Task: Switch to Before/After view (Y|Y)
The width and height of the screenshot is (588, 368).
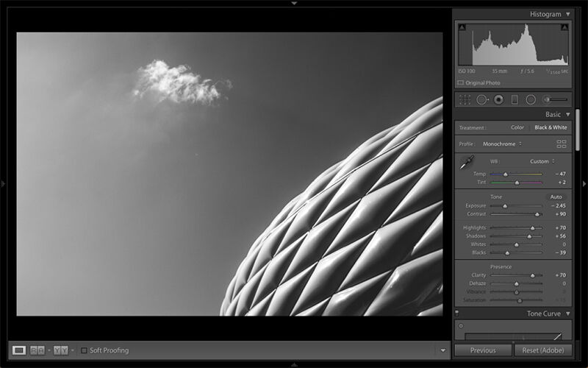Action: [x=60, y=350]
